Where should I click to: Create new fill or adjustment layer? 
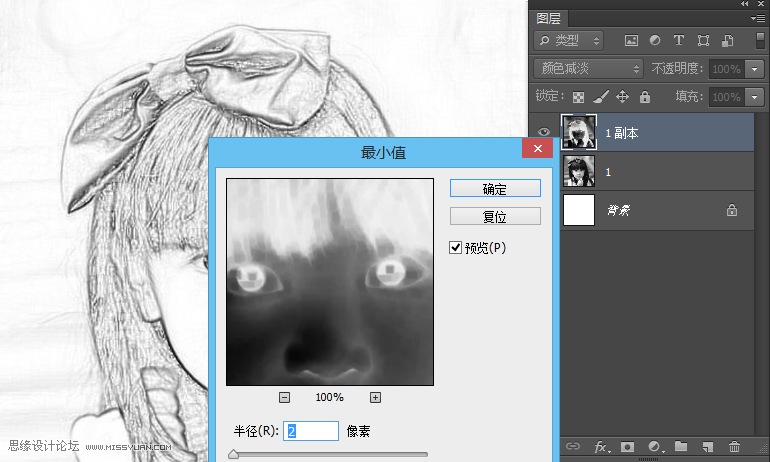pyautogui.click(x=656, y=447)
